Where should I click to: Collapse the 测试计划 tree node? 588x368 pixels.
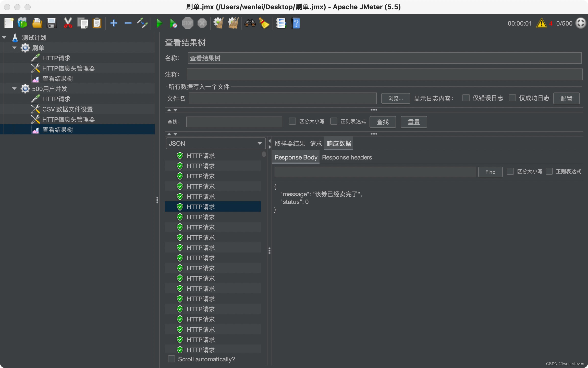(x=4, y=38)
